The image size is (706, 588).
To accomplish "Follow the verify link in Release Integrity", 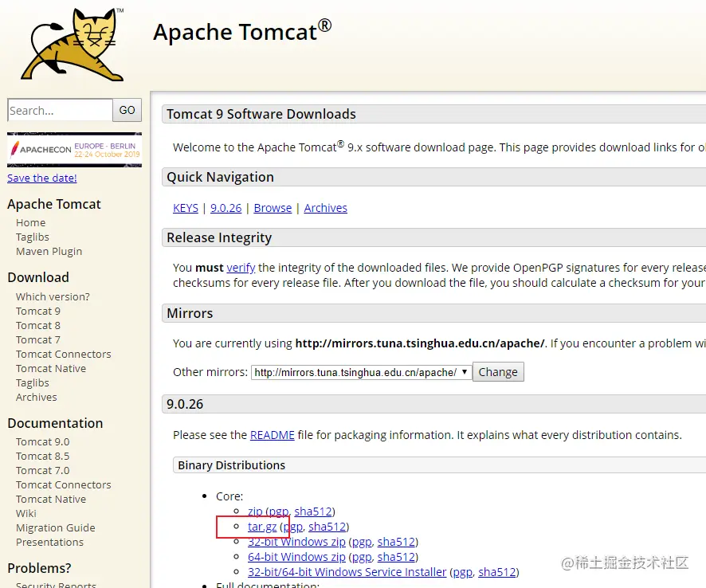I will (x=241, y=268).
